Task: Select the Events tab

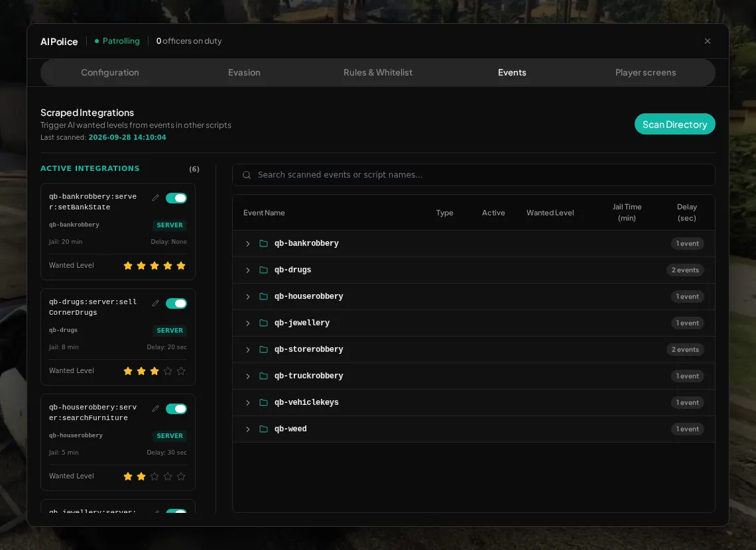Action: click(512, 72)
